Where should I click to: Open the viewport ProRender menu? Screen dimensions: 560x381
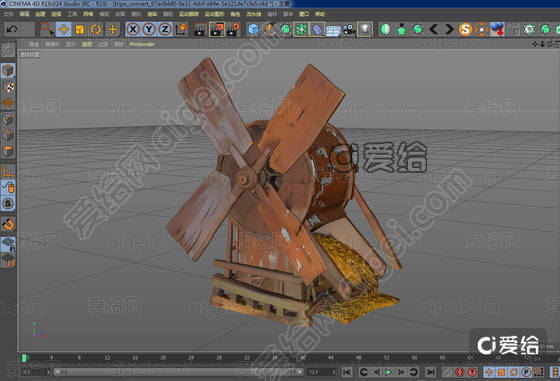(x=142, y=44)
